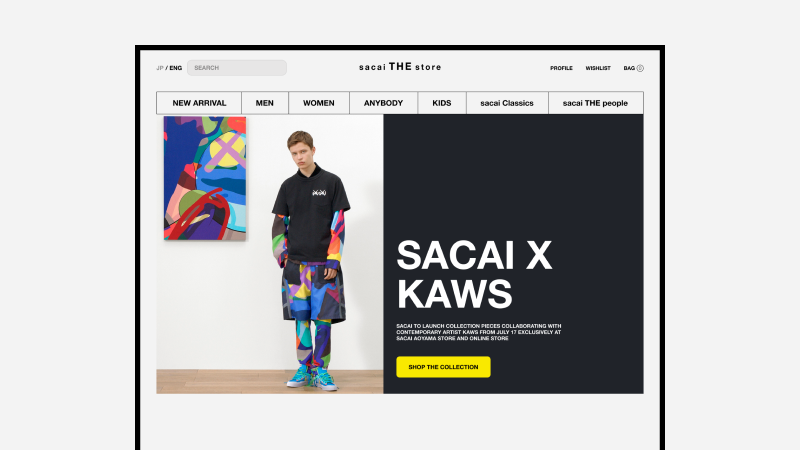Viewport: 800px width, 450px height.
Task: Open the shopping bag icon
Action: [x=640, y=68]
